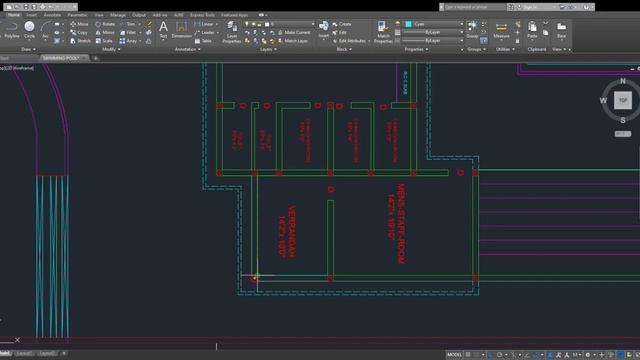Open the Annotate ribbon tab

[52, 15]
